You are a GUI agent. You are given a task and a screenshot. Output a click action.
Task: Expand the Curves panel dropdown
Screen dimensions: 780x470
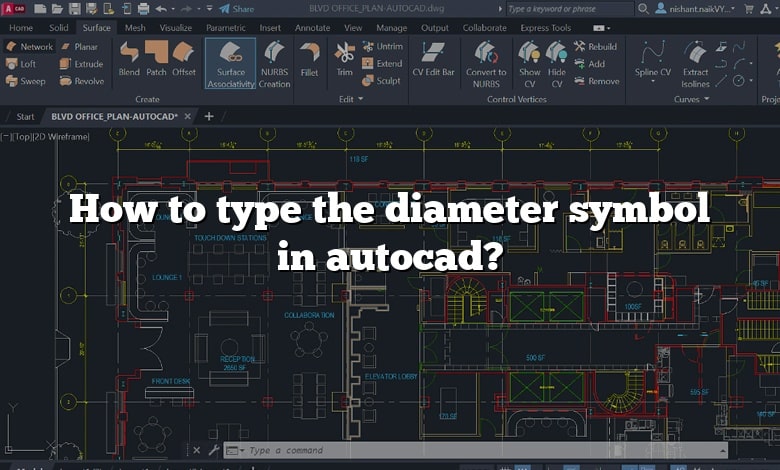coord(708,99)
